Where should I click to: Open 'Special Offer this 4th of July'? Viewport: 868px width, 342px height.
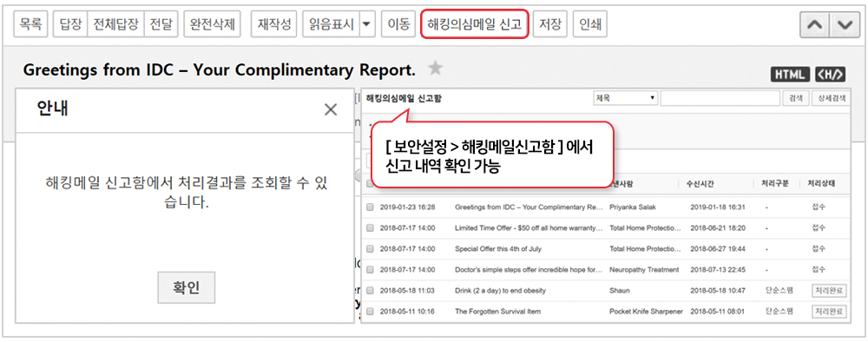pos(497,249)
